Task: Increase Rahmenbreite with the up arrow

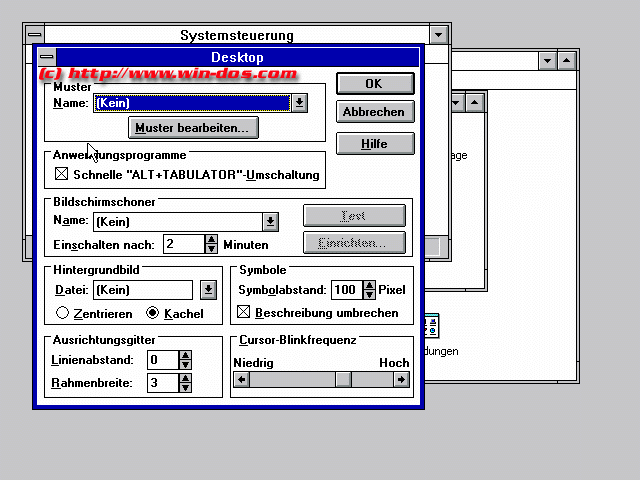Action: [x=185, y=378]
